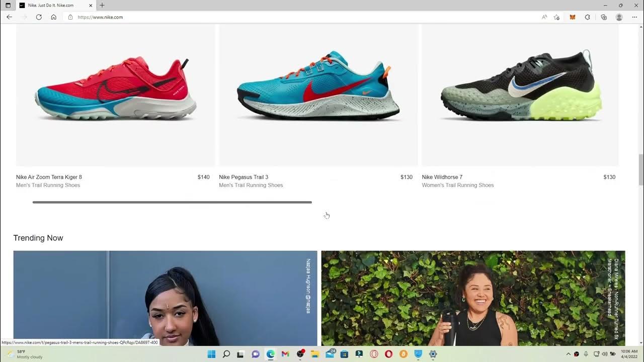
Task: Open the Extensions puzzle icon
Action: (587, 17)
